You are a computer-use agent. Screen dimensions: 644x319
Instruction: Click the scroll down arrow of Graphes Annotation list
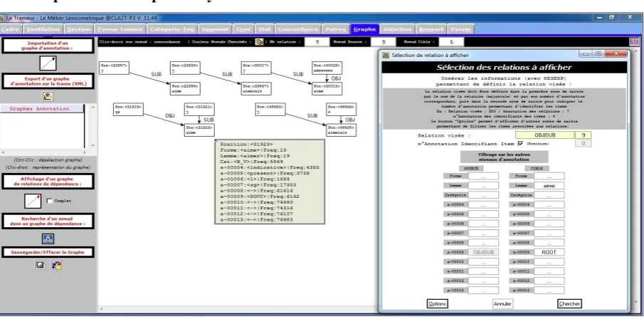point(93,145)
